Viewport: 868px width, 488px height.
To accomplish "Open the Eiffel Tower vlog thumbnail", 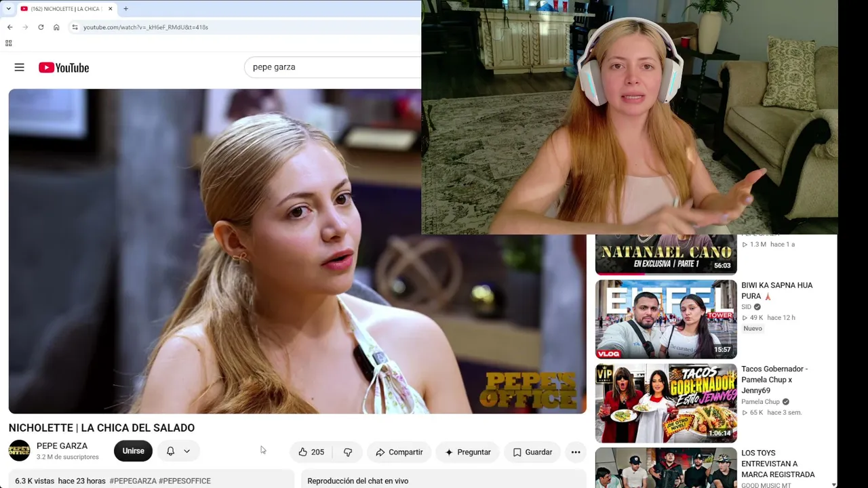I will pos(666,319).
